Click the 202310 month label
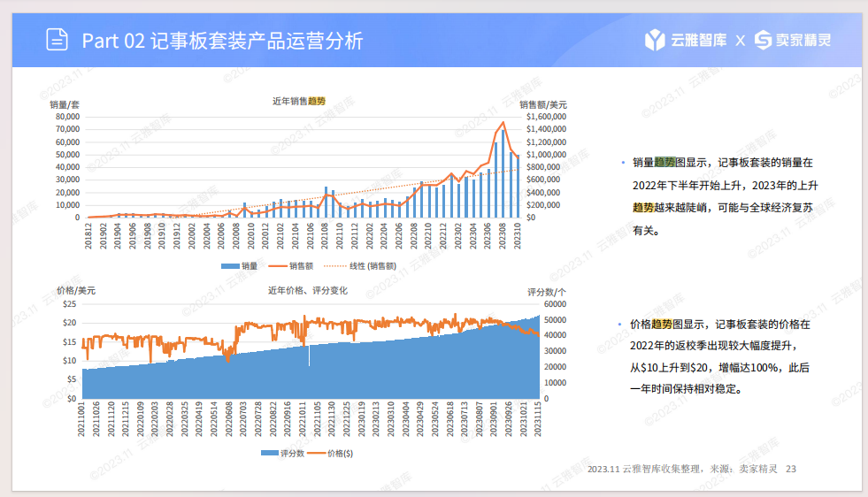The image size is (868, 497). [x=517, y=236]
